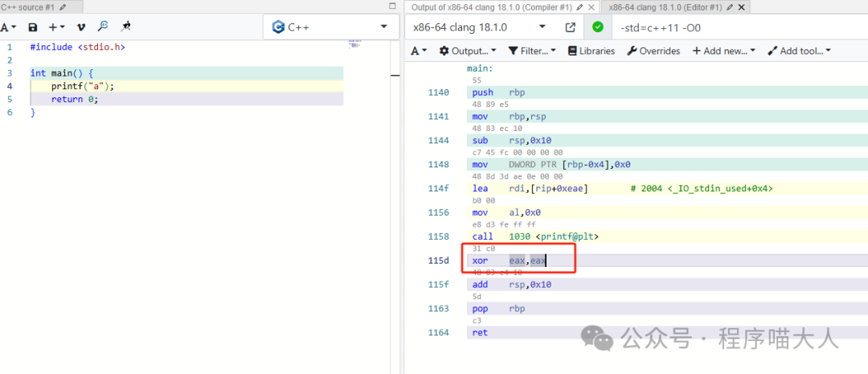Click the Quick-bench running figure icon
This screenshot has width=868, height=374.
point(125,27)
